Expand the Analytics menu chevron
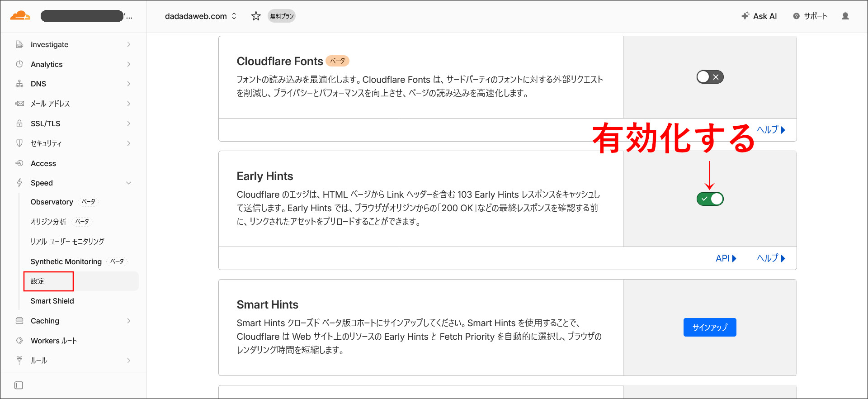This screenshot has height=399, width=868. 129,64
